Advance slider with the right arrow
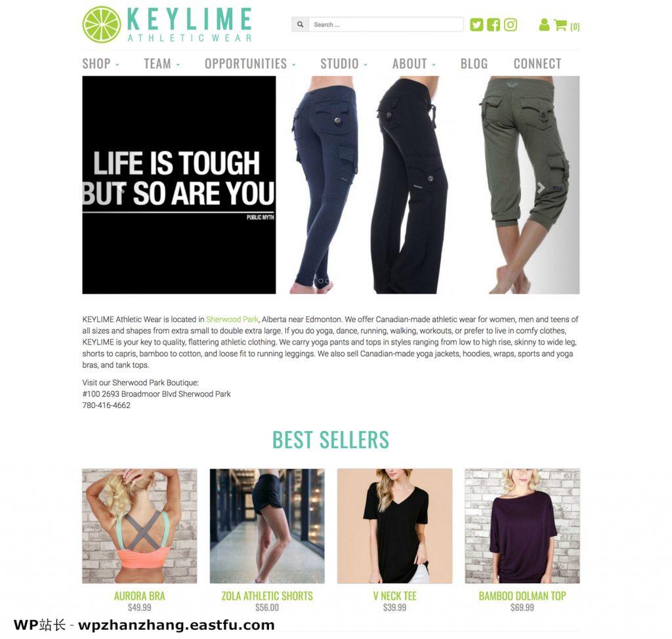Screen dimensions: 672x639 541,187
